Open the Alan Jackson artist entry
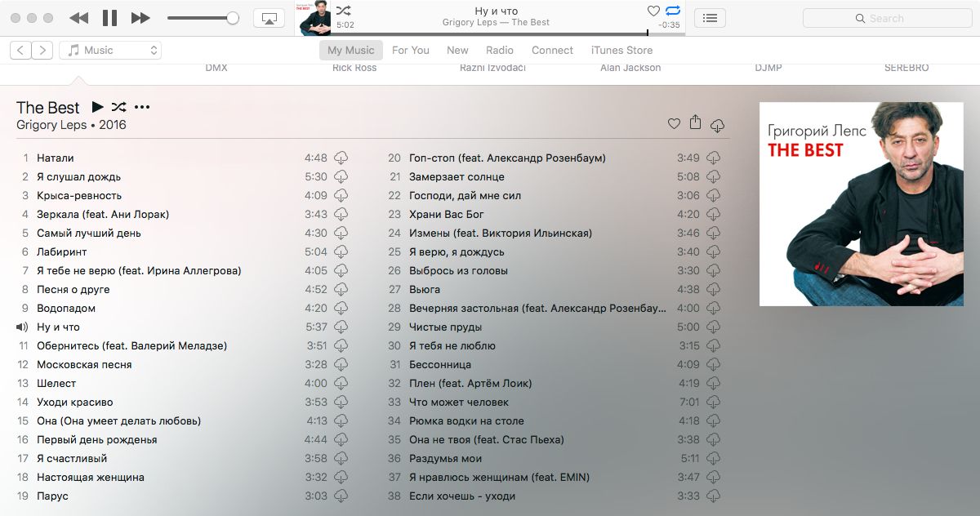980x516 pixels. [x=630, y=68]
